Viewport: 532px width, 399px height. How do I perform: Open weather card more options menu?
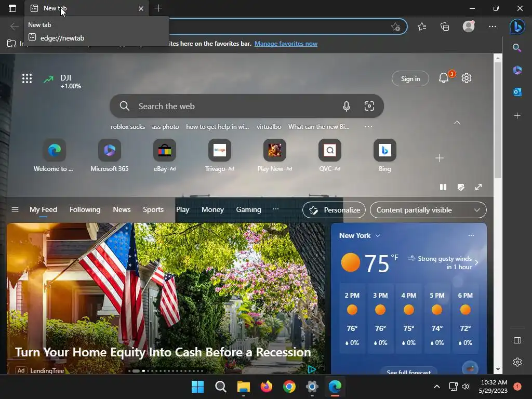point(471,235)
